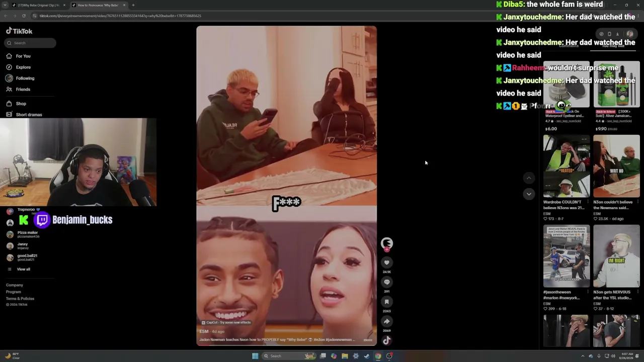Screen dimensions: 644x362
Task: Open the TikTok Shop
Action: (21, 104)
